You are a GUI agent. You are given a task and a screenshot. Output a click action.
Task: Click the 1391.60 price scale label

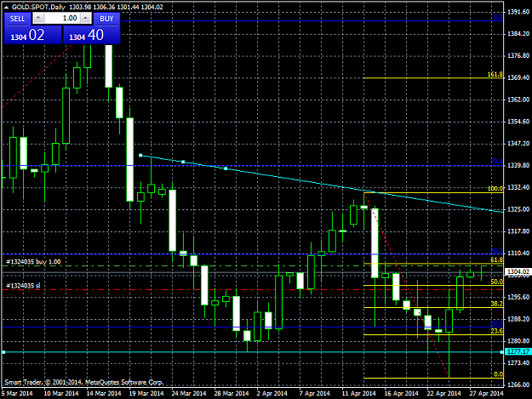(x=518, y=12)
